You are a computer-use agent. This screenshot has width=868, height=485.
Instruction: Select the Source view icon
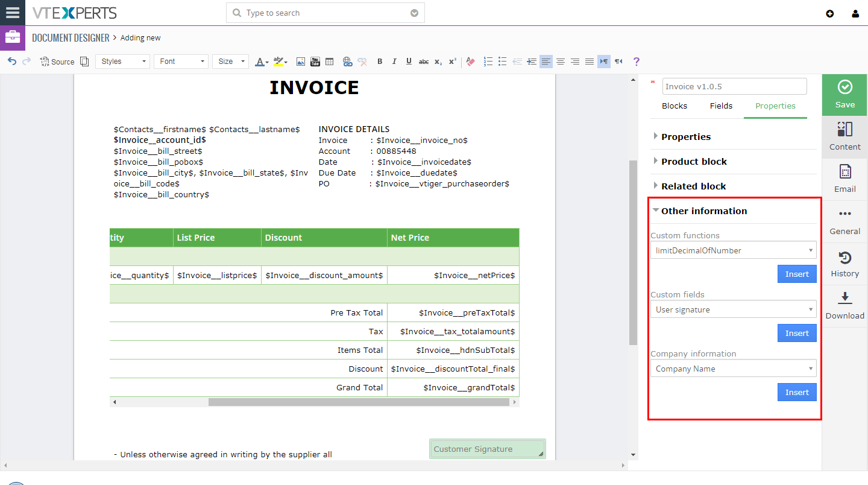pyautogui.click(x=57, y=61)
